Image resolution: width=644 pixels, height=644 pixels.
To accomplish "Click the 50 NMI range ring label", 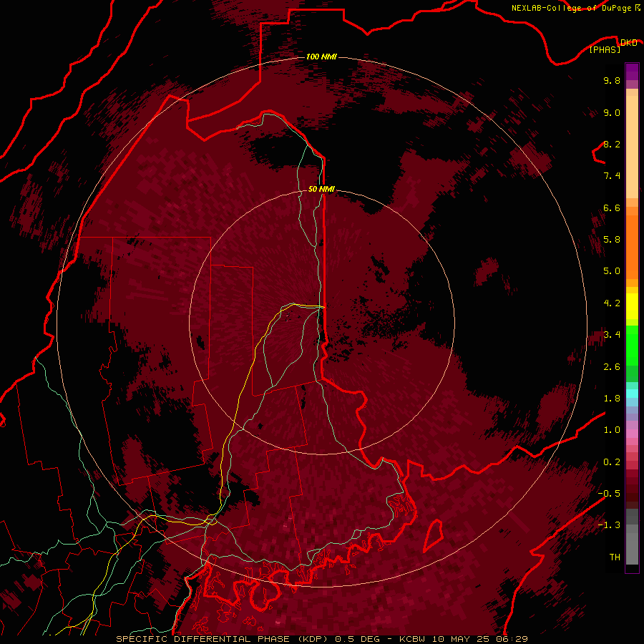I will pos(321,189).
